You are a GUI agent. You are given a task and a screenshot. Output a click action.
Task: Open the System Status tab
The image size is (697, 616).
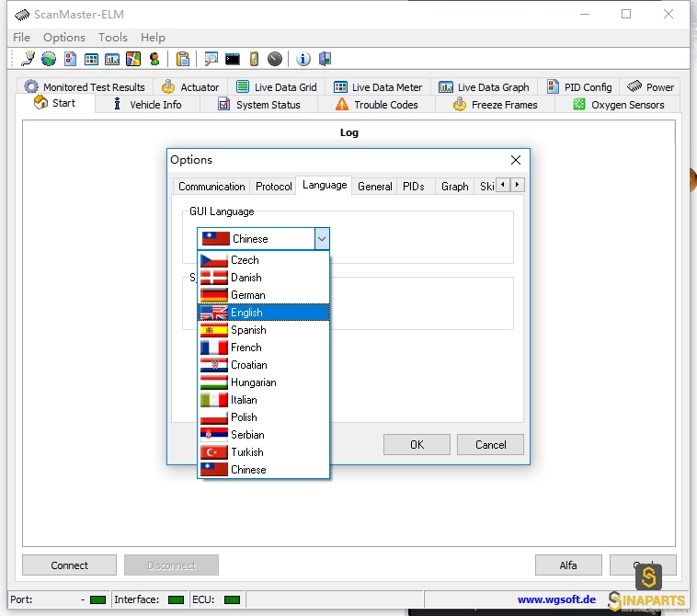pyautogui.click(x=259, y=105)
